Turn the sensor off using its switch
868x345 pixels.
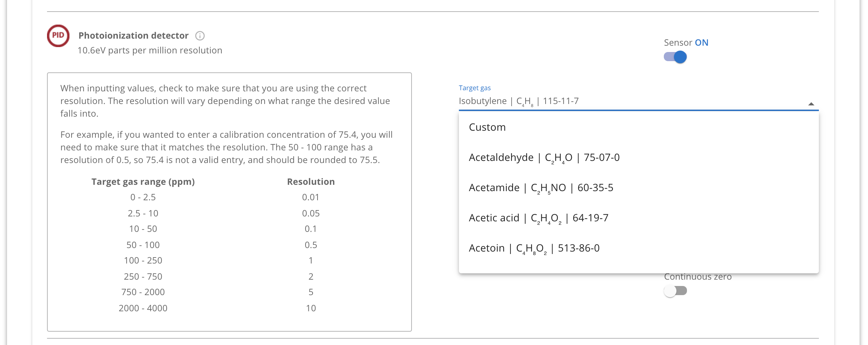[674, 57]
